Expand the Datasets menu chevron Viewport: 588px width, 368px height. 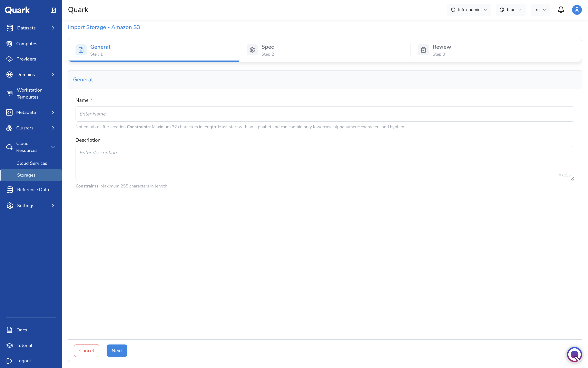pyautogui.click(x=53, y=28)
